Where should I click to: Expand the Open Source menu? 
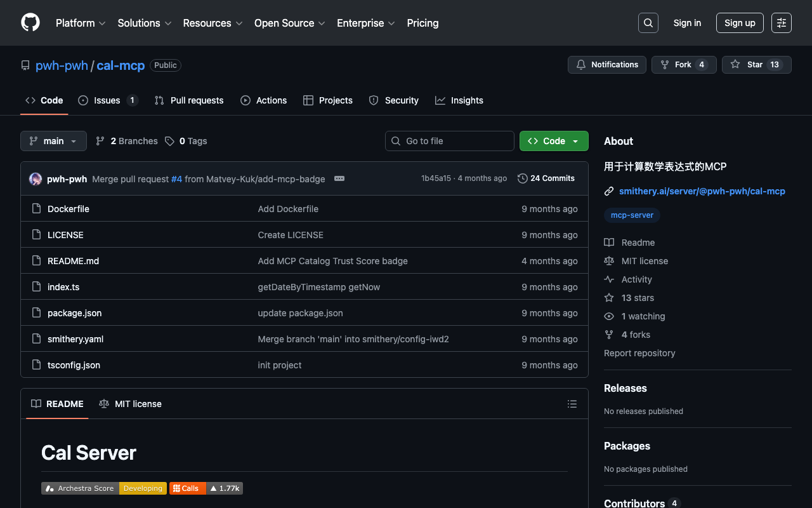(x=289, y=23)
